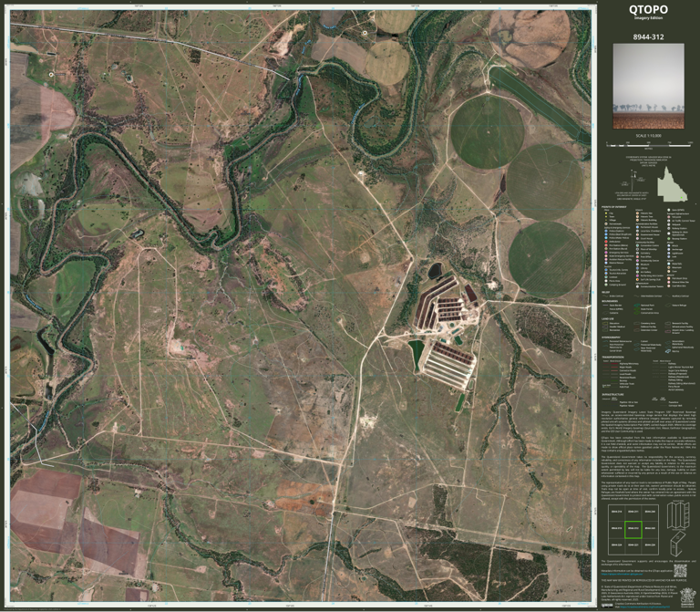Click the Post Office legend icon
The width and height of the screenshot is (700, 612).
click(x=637, y=257)
